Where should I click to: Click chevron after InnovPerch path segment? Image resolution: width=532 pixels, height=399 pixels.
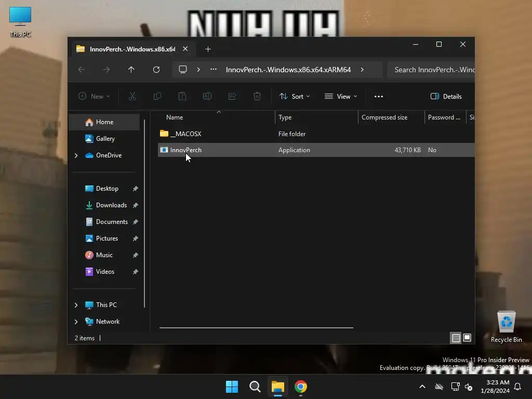point(362,70)
